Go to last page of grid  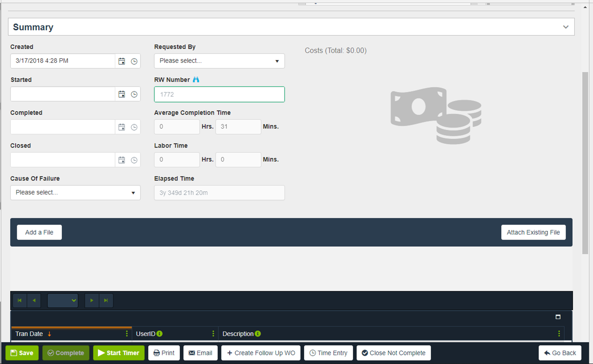click(106, 301)
